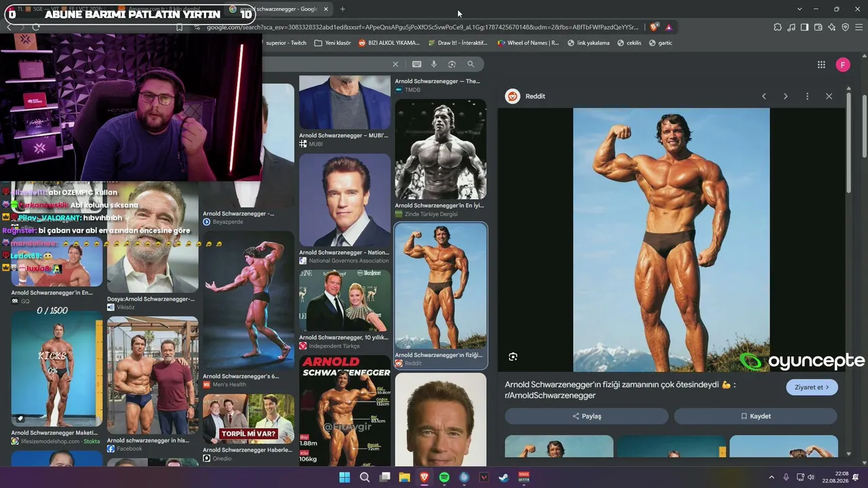Click the Brave Shields lion icon

click(x=654, y=27)
